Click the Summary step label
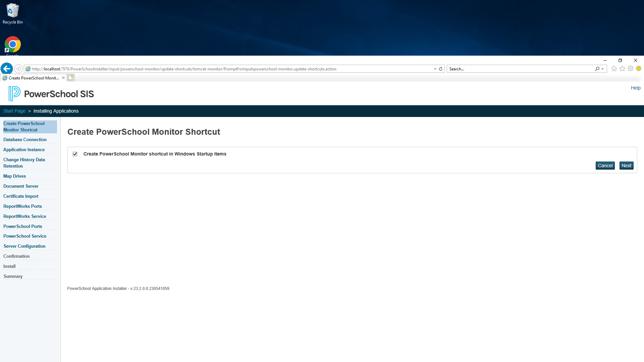644x362 pixels. [x=13, y=277]
